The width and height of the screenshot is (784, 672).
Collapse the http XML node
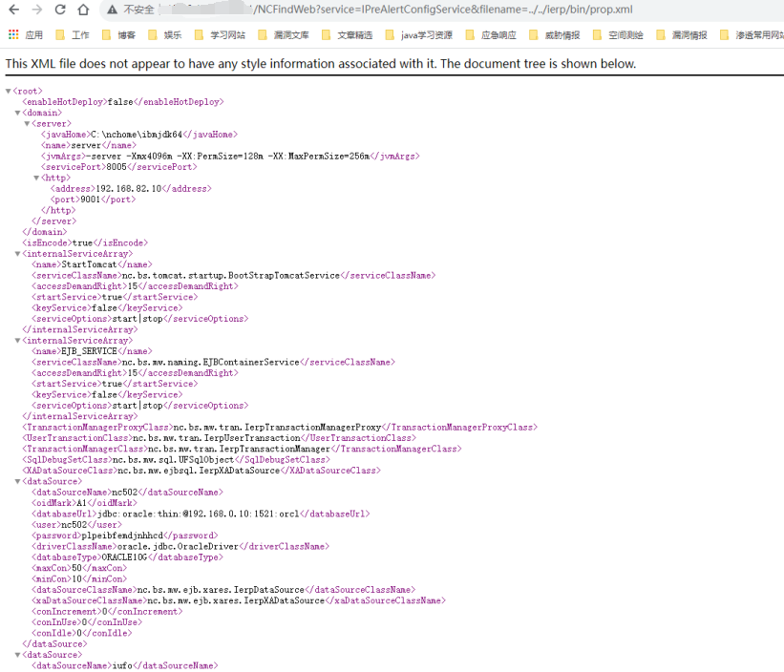[36, 178]
